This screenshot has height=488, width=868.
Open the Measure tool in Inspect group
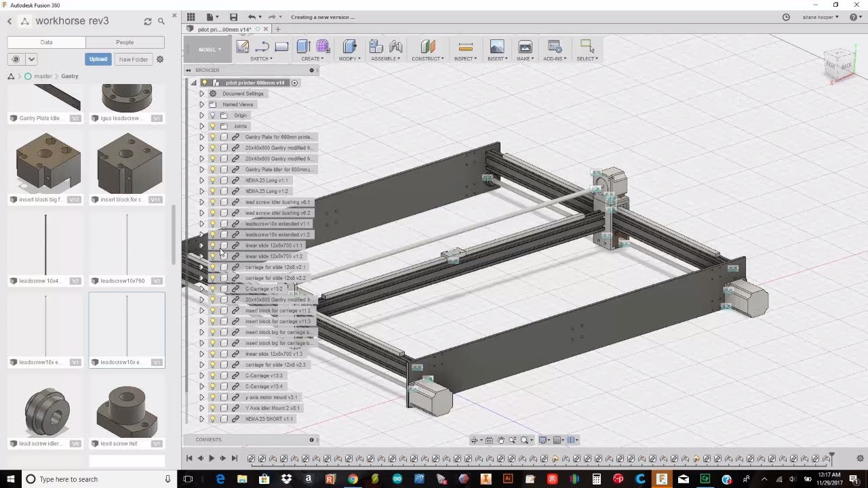point(465,47)
